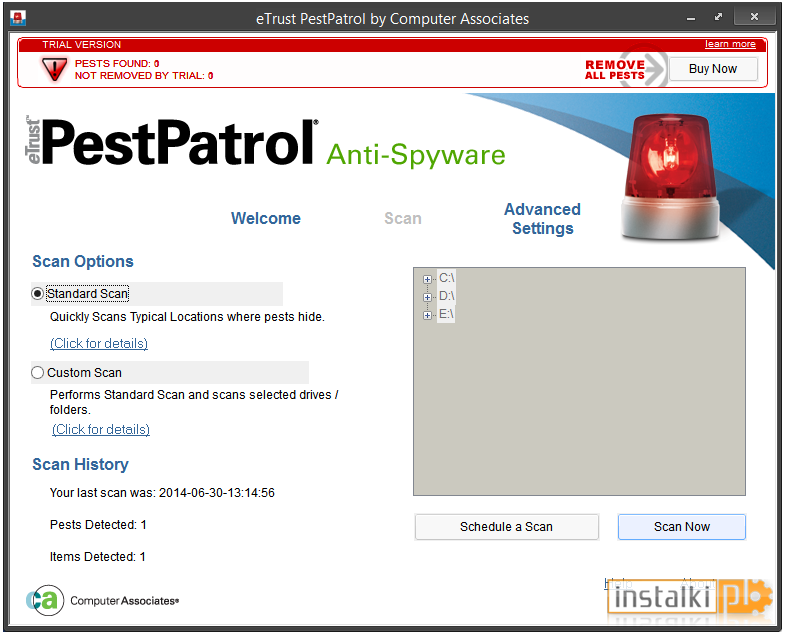Select the Custom Scan radio button
This screenshot has height=634, width=785.
(x=38, y=373)
